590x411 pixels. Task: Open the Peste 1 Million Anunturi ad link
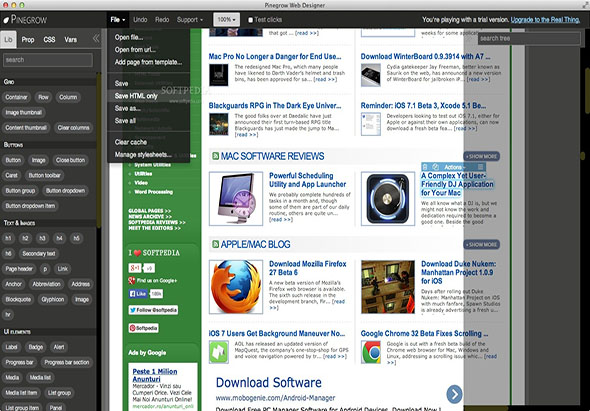tap(155, 375)
